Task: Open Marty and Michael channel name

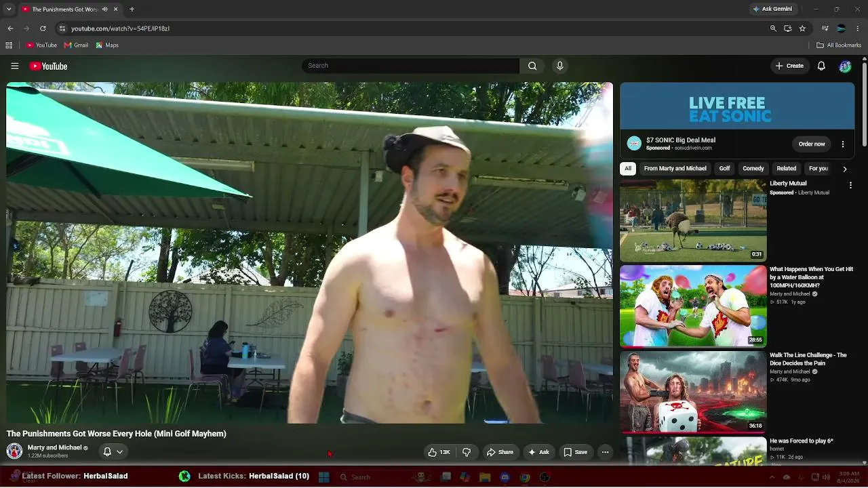Action: (x=54, y=448)
